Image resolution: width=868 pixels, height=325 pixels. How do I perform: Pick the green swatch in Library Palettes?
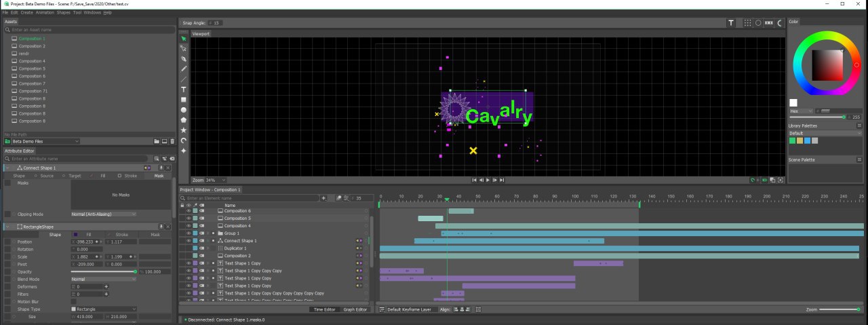[792, 140]
